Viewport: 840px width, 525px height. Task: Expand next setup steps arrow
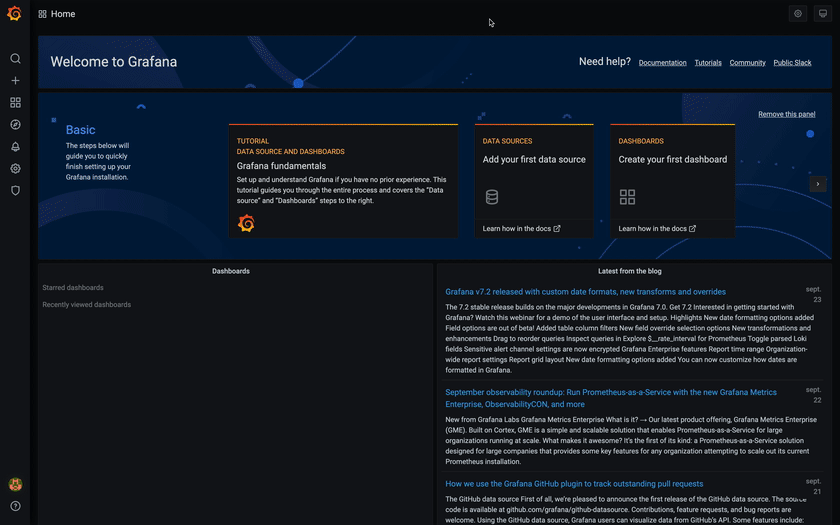pyautogui.click(x=818, y=184)
